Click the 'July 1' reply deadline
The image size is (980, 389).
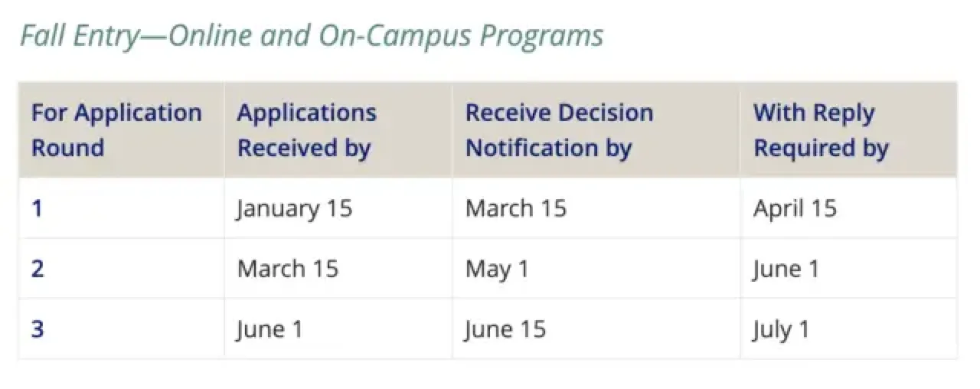point(781,329)
